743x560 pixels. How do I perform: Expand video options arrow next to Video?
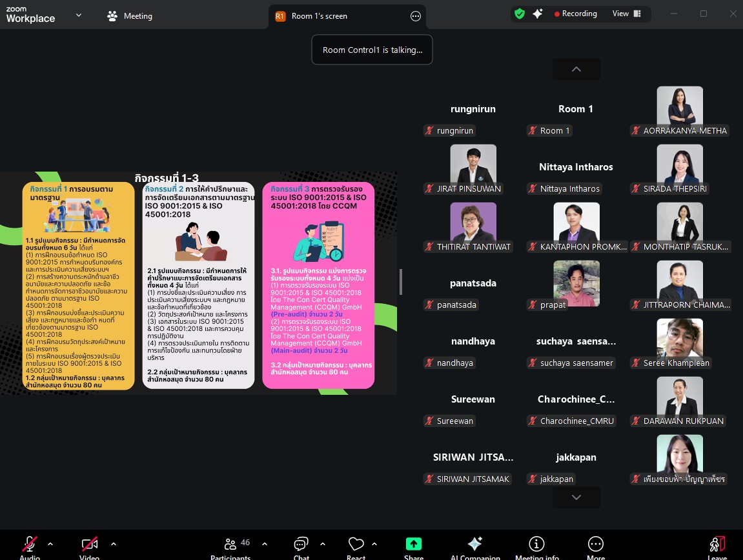click(114, 544)
